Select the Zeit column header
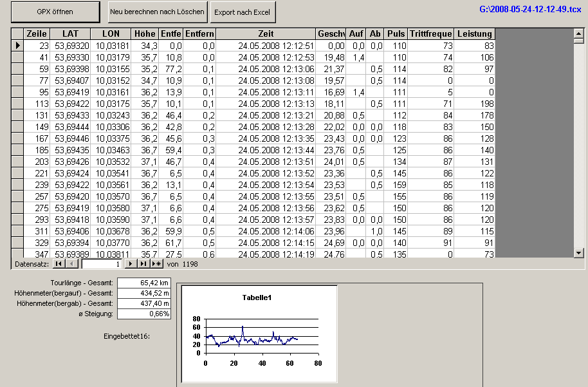This screenshot has height=387, width=588. click(x=266, y=34)
